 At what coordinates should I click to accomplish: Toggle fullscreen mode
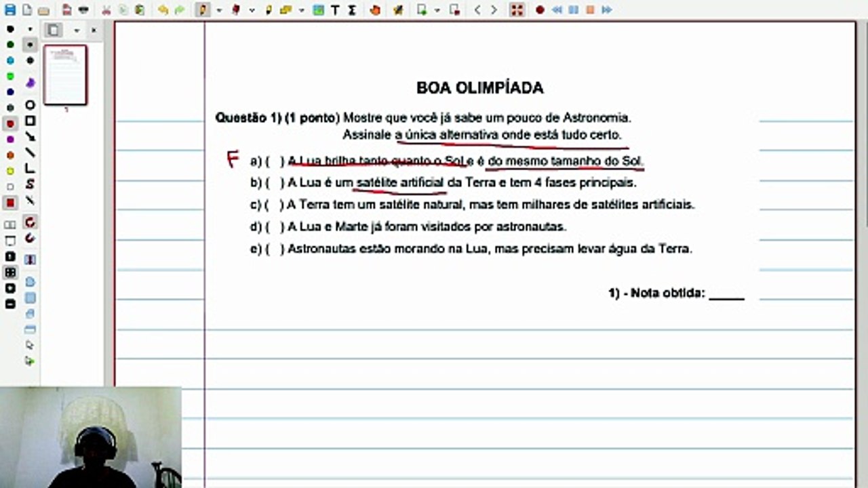click(517, 10)
